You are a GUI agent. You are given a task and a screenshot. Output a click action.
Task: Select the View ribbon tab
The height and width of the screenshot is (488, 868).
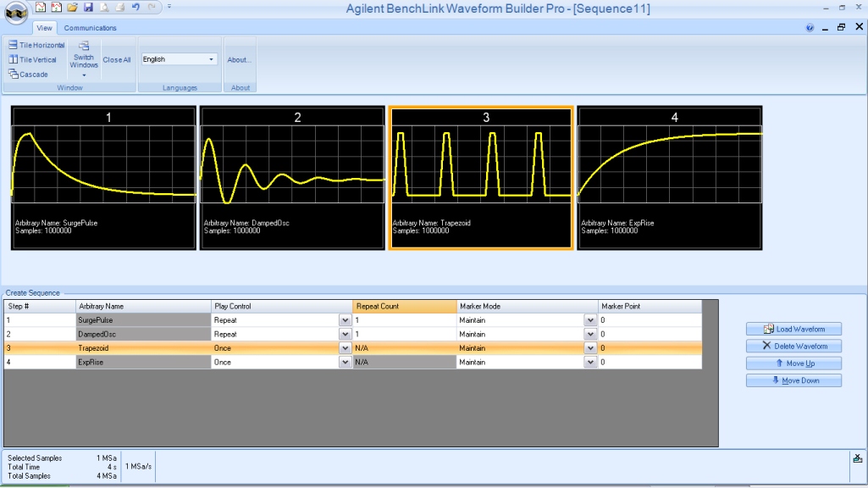pos(44,28)
